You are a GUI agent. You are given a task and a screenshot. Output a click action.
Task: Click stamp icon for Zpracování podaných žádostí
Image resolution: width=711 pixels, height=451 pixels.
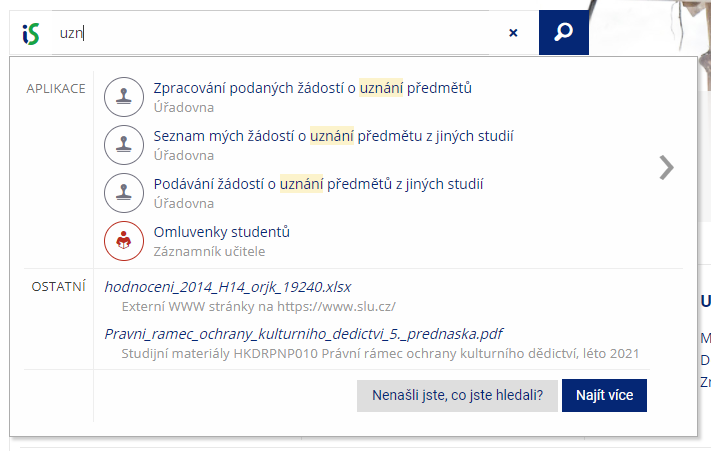pyautogui.click(x=124, y=97)
